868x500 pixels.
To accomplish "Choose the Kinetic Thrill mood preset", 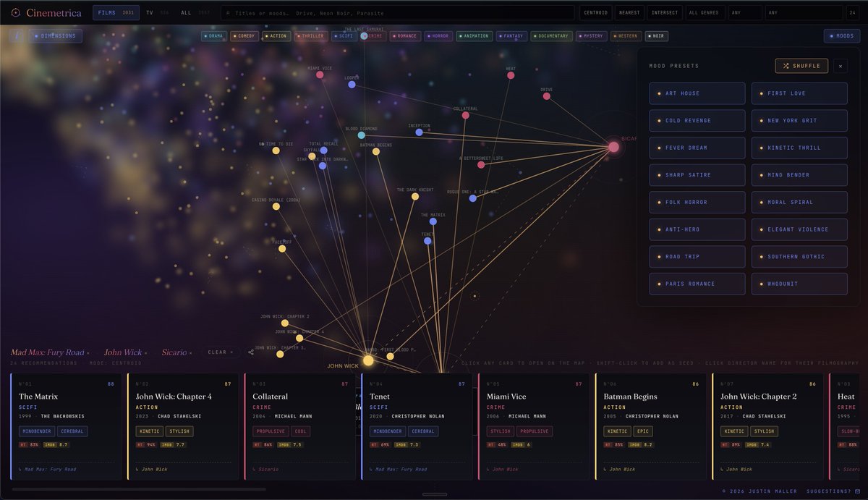I will point(799,148).
